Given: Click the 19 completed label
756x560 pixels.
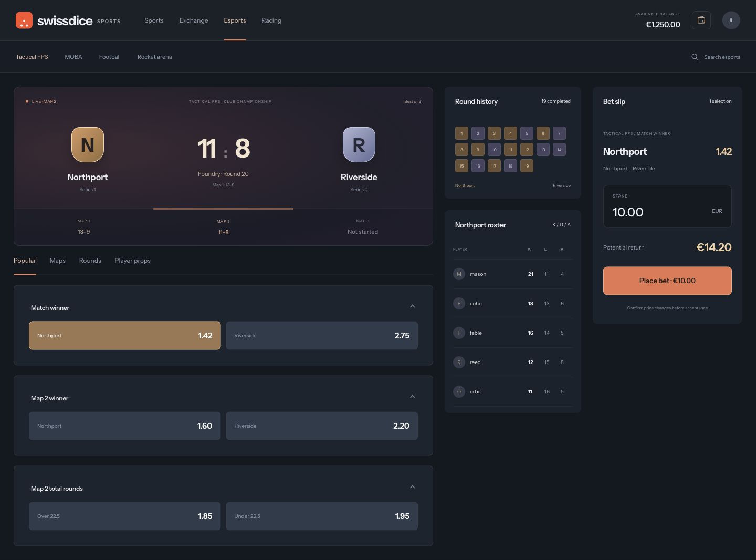Looking at the screenshot, I should pos(555,101).
